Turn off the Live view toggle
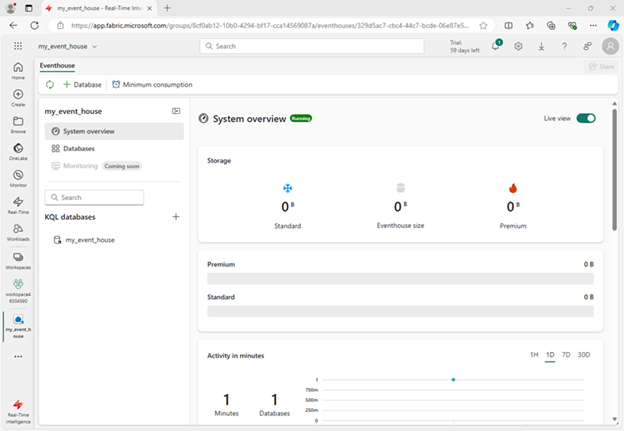Screen dimensions: 624x431 tap(585, 118)
